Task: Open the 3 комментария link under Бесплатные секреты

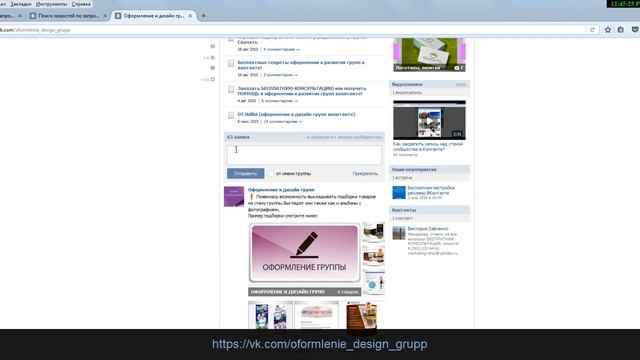Action: pyautogui.click(x=280, y=75)
